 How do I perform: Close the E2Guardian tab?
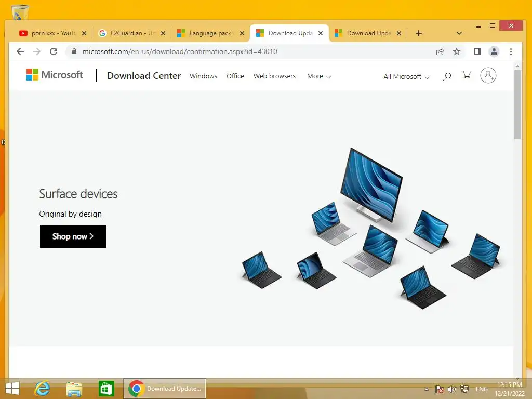point(163,33)
